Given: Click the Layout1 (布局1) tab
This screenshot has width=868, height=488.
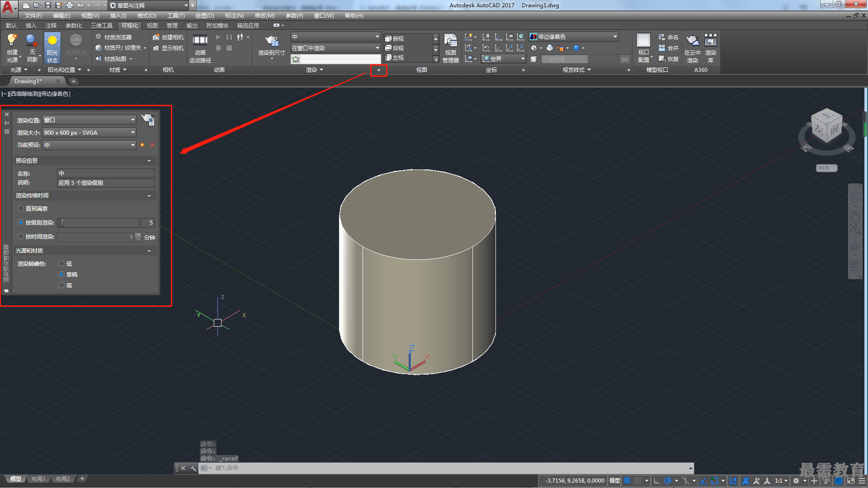Looking at the screenshot, I should click(38, 479).
